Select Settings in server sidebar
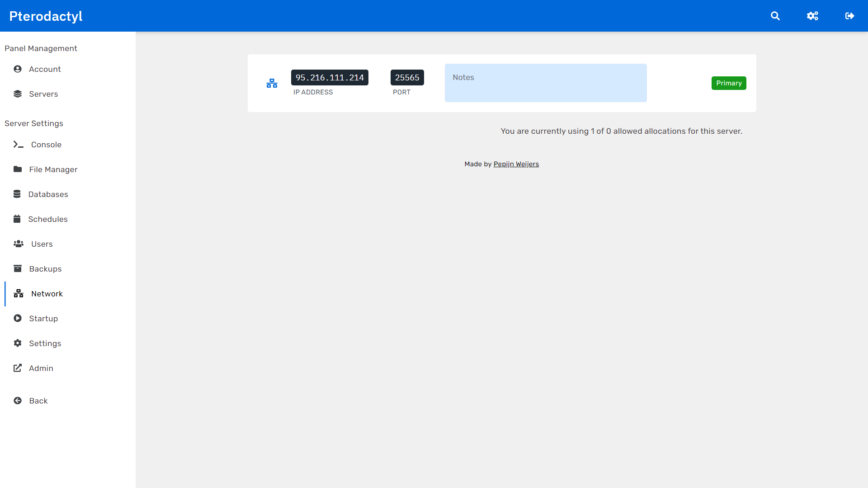Viewport: 868px width, 488px height. point(45,343)
